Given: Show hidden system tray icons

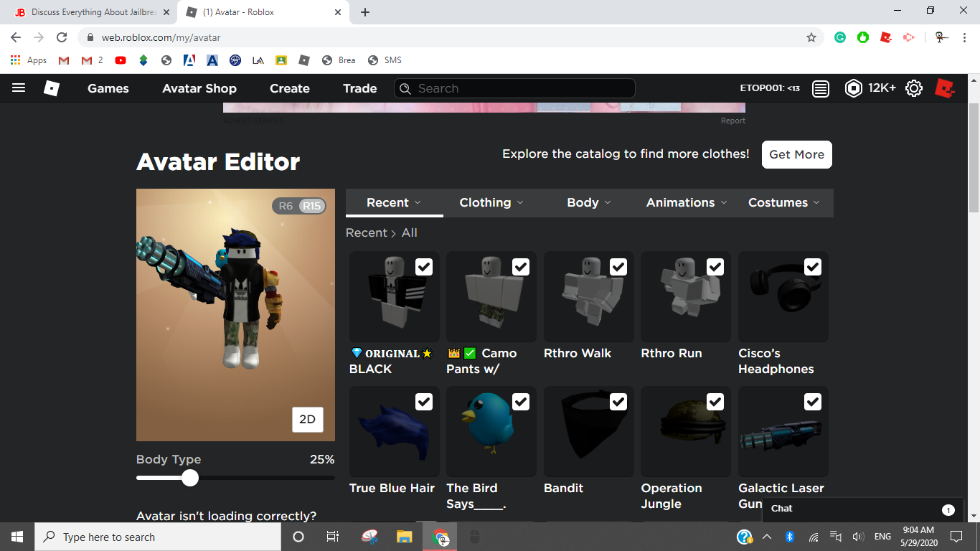Looking at the screenshot, I should click(x=767, y=537).
